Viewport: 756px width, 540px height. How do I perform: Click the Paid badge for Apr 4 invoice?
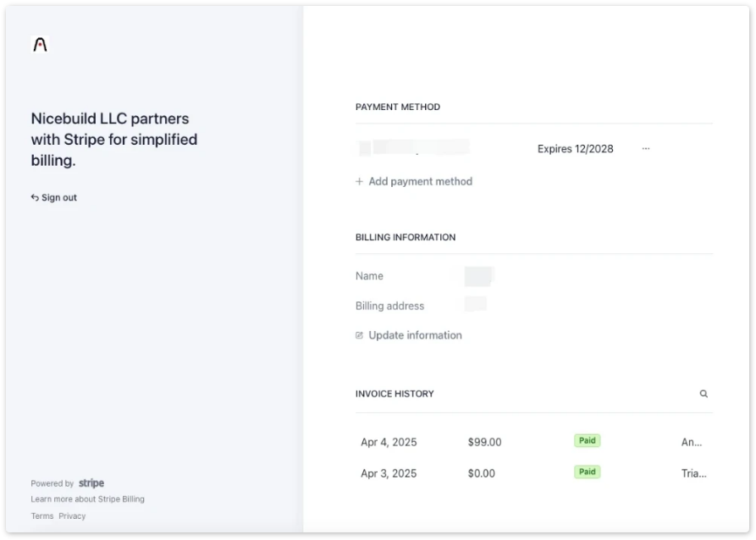(587, 441)
